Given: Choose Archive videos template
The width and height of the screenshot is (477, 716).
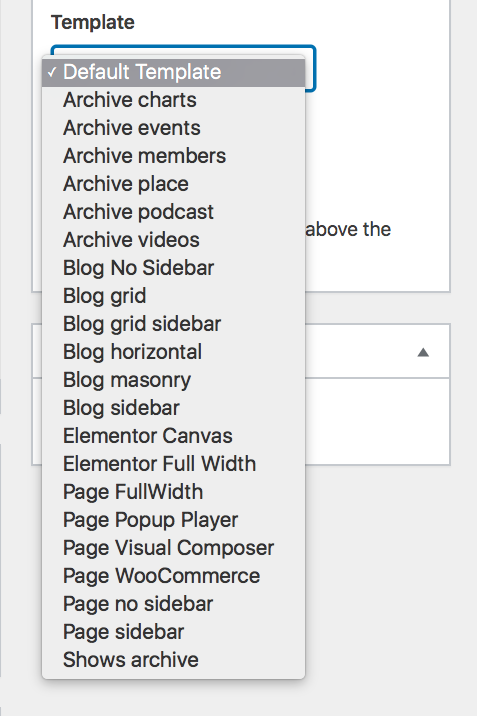Looking at the screenshot, I should point(173,240).
